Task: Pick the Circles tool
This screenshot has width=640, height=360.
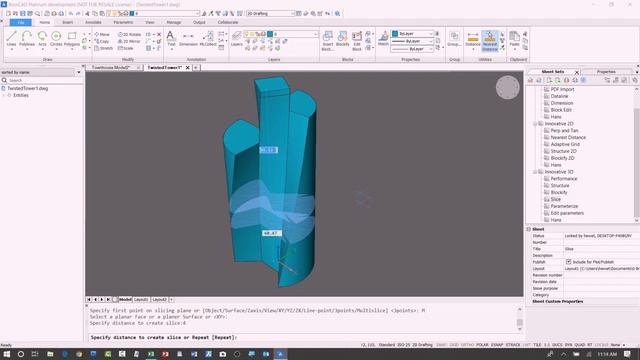Action: click(56, 39)
